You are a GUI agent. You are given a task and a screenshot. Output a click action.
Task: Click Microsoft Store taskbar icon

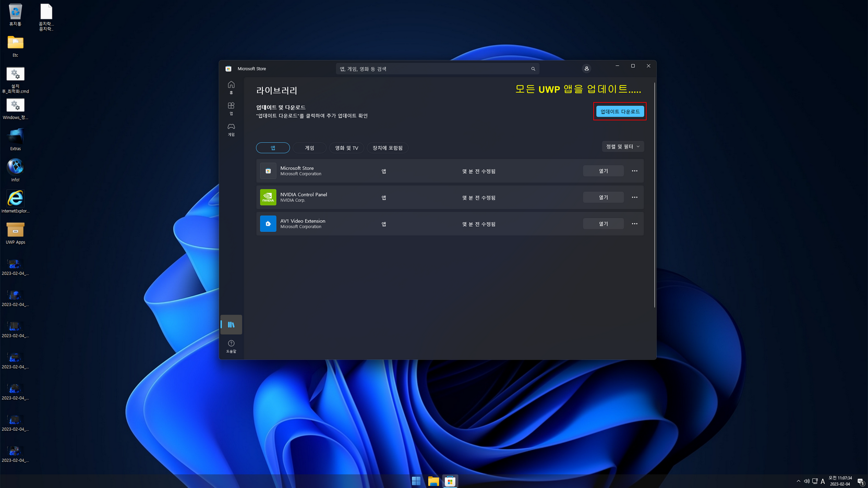point(450,481)
